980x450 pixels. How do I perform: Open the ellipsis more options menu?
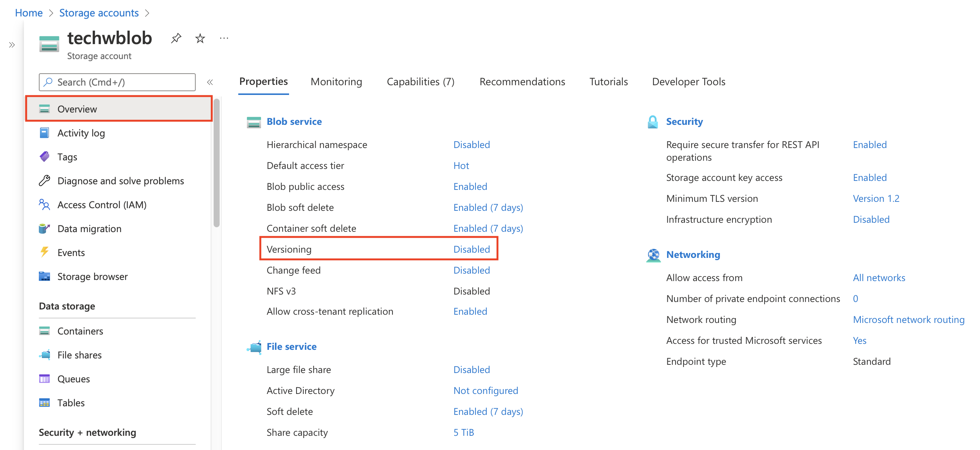pos(224,38)
